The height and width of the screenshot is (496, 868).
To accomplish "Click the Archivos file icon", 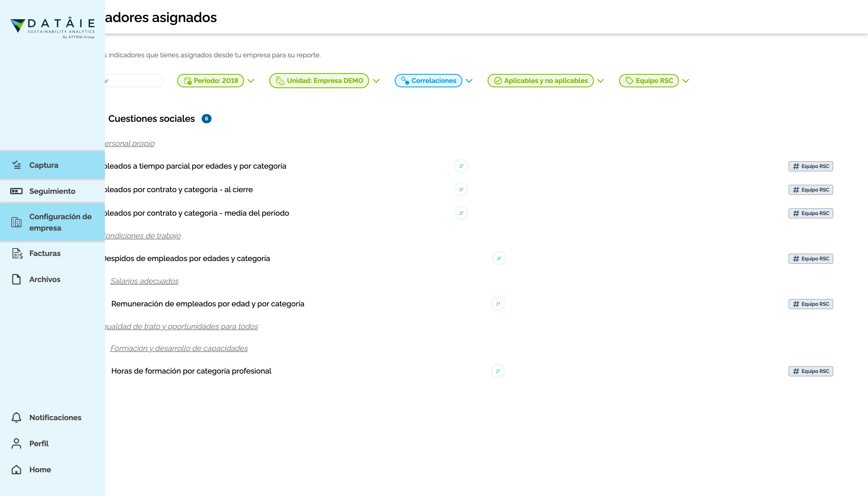I will click(x=16, y=279).
